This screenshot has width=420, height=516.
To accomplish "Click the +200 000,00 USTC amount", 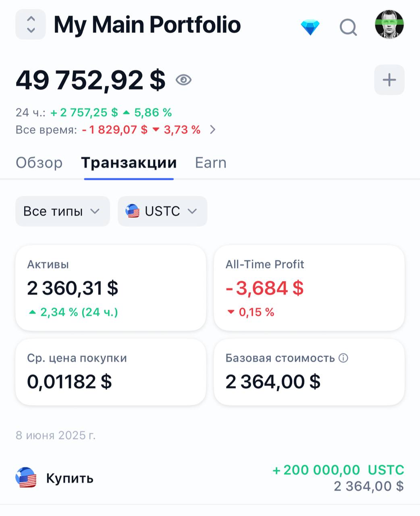I will [338, 470].
